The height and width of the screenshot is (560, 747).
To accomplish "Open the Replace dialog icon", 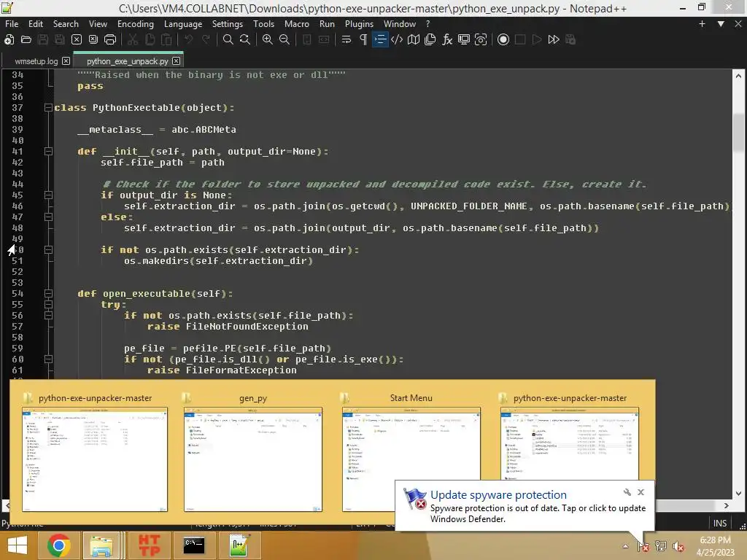I will pos(245,39).
